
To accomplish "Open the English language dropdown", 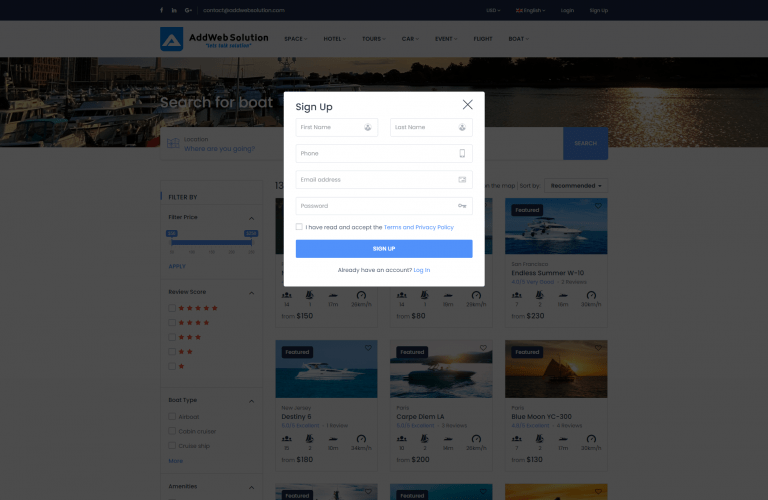I will (530, 10).
